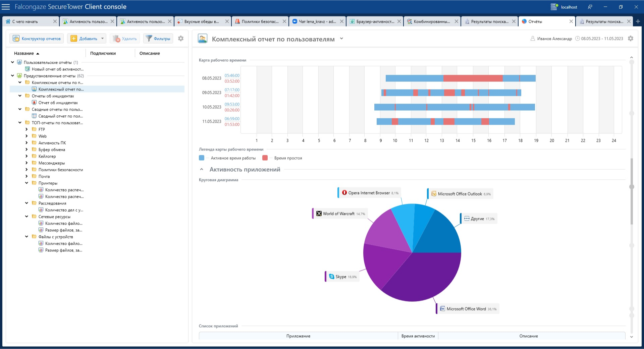Click the localhost server connection icon
Screen dimensions: 644x349
click(x=554, y=7)
